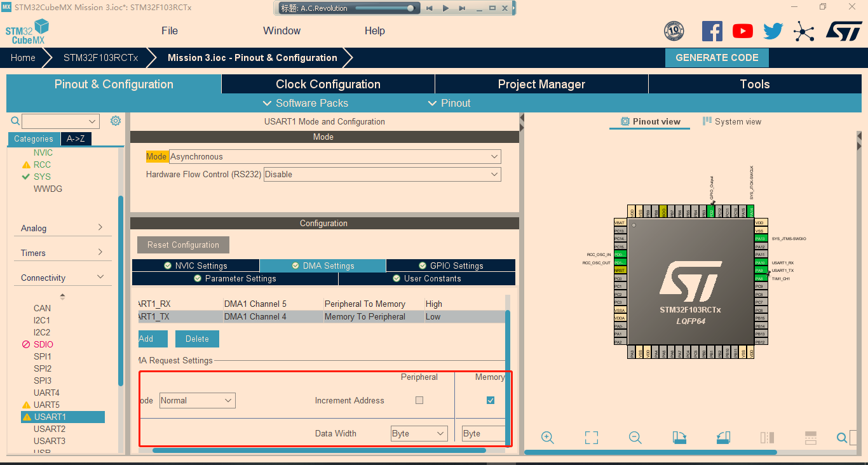Image resolution: width=868 pixels, height=465 pixels.
Task: Click the pinout view horizontal scrollbar
Action: [650, 452]
